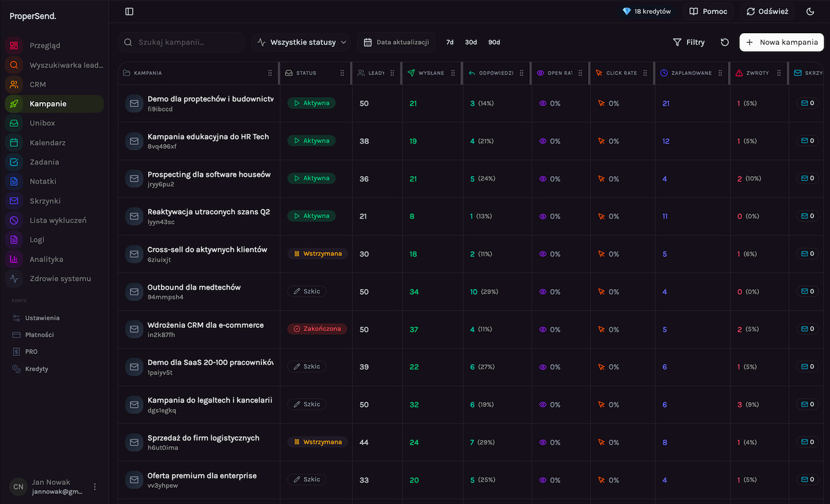Open Kampania column header drag handle menu
The height and width of the screenshot is (504, 830).
click(270, 73)
